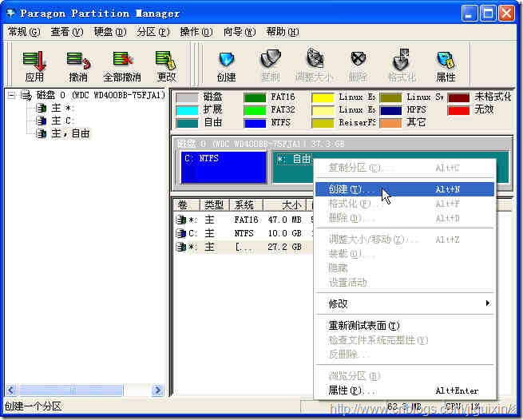
Task: Select the 主 *: tree item
Action: point(63,108)
